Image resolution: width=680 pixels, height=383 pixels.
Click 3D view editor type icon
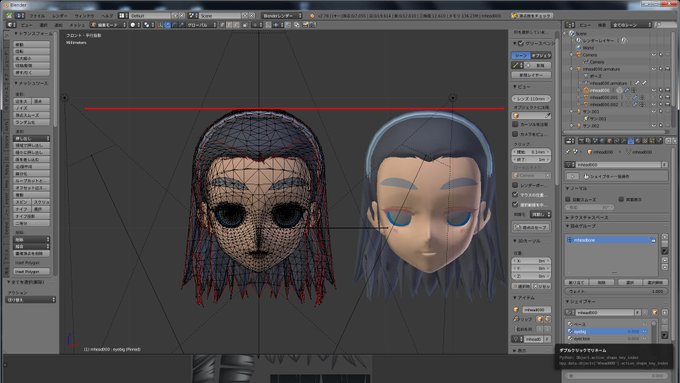(x=10, y=25)
